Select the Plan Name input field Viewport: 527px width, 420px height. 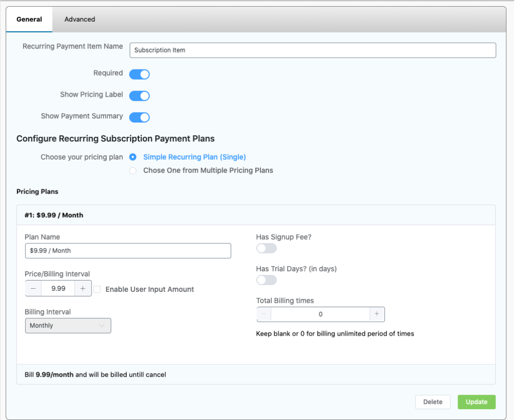click(129, 251)
